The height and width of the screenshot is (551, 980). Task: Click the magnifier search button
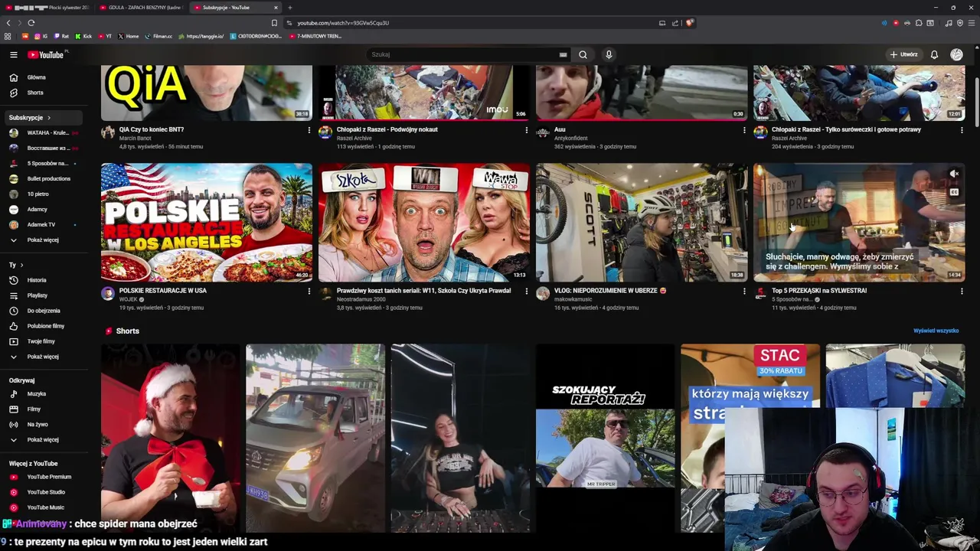coord(583,54)
